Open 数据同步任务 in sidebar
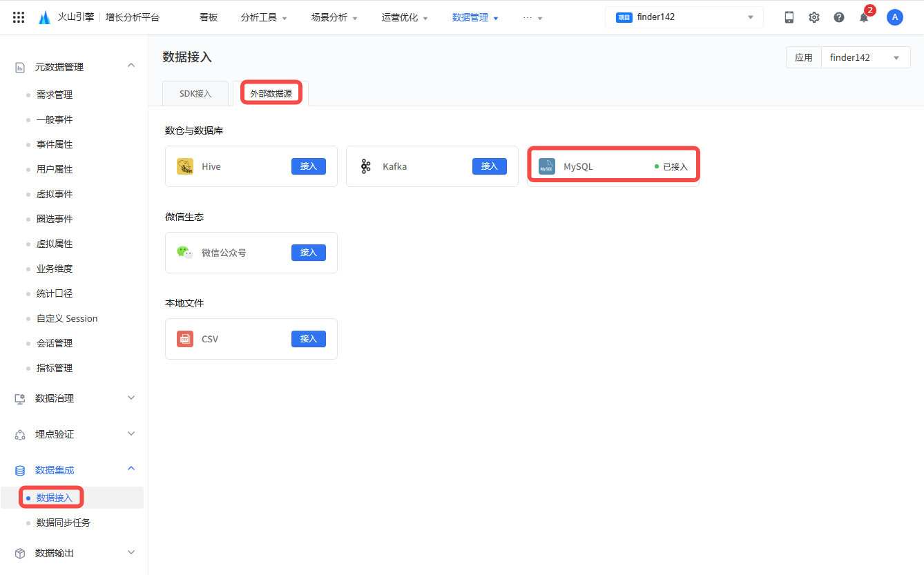 pos(64,523)
